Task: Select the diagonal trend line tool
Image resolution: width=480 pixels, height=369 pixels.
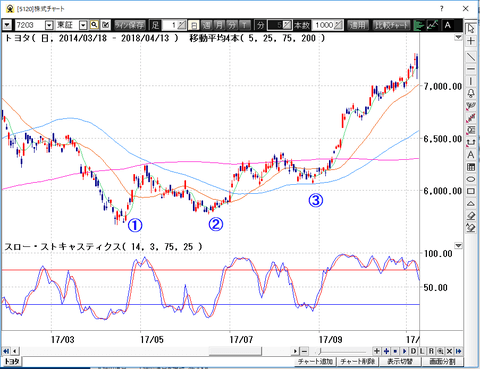Action: tap(471, 56)
